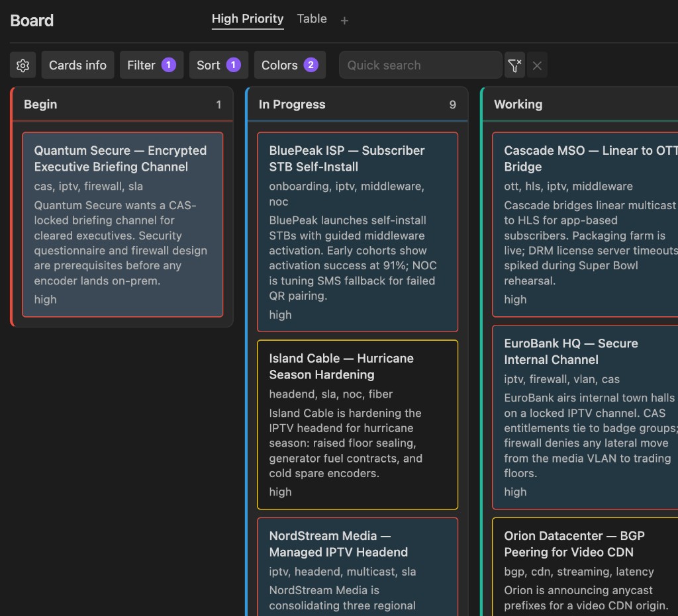Click 'high' priority on Cascade MSO card
The width and height of the screenshot is (678, 616).
click(x=515, y=299)
